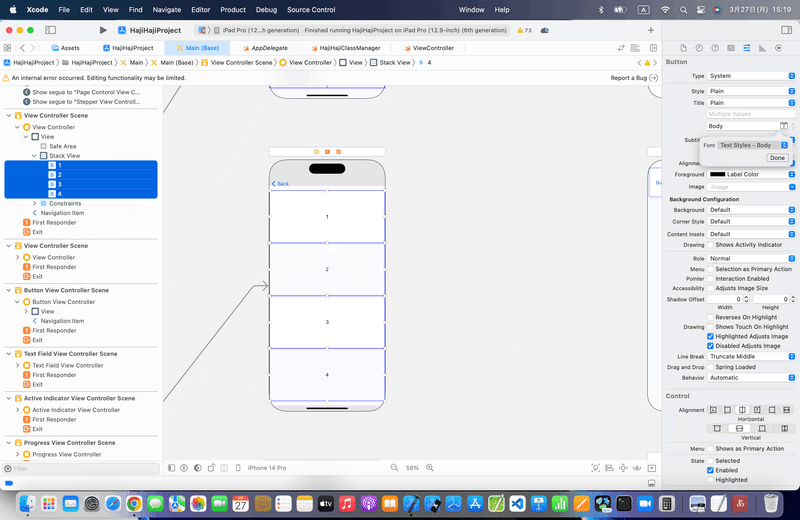Image resolution: width=800 pixels, height=520 pixels.
Task: Open the Font dropdown Text Styles - Body
Action: click(754, 145)
